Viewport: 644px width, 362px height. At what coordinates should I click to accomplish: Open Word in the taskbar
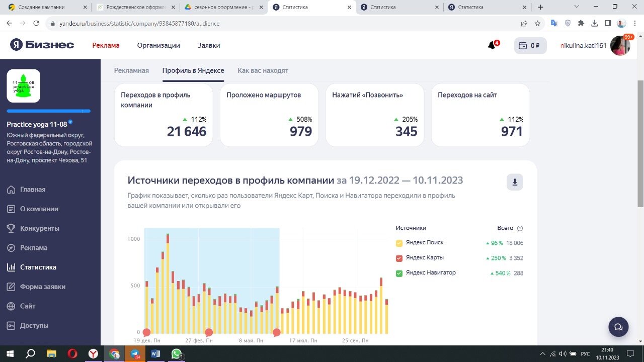tap(155, 354)
